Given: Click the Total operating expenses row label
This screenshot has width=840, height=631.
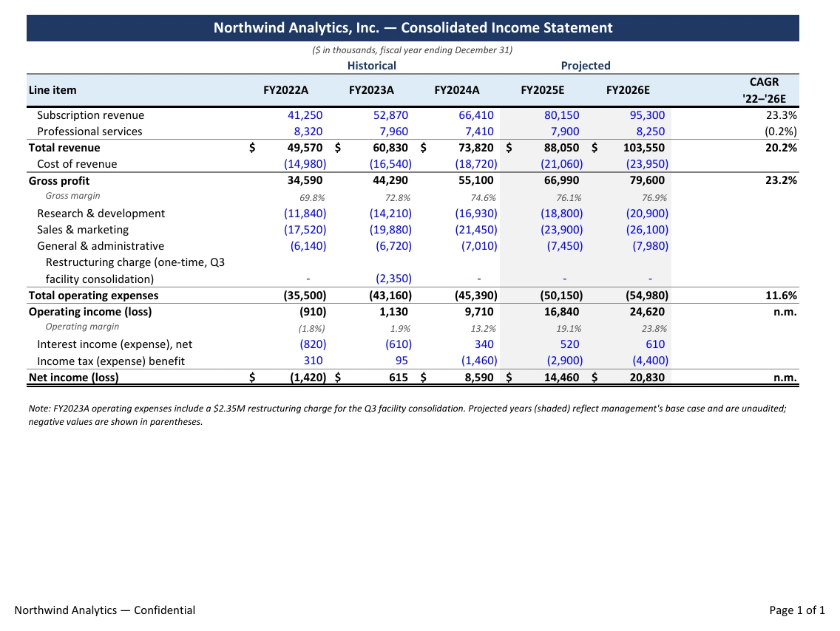Looking at the screenshot, I should pyautogui.click(x=93, y=296).
